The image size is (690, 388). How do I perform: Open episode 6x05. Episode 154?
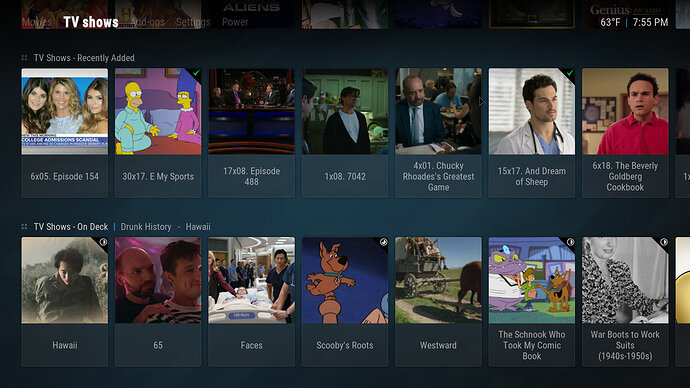click(65, 133)
